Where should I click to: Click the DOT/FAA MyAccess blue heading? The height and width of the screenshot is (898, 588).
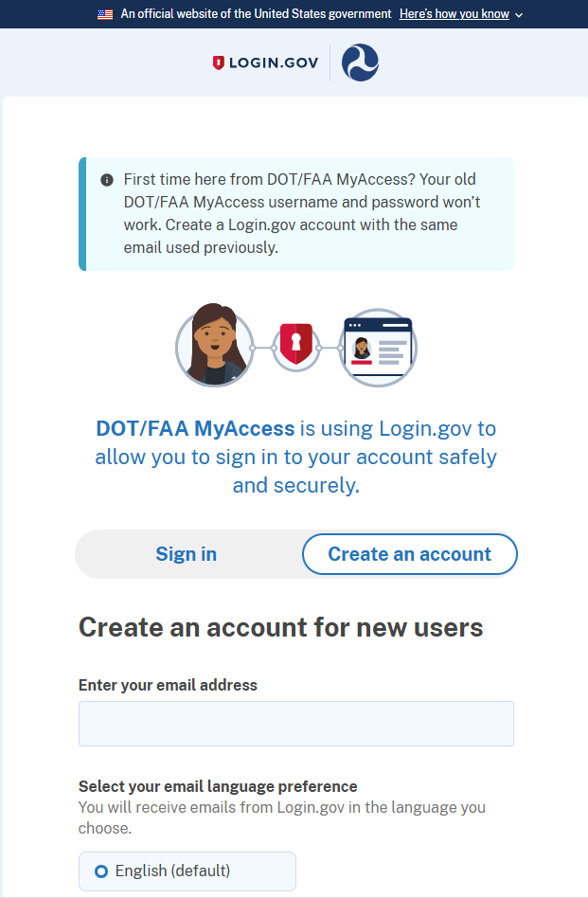click(x=194, y=428)
